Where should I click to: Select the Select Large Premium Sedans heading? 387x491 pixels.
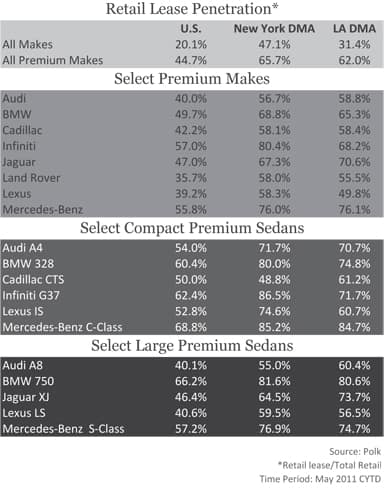[x=192, y=346]
